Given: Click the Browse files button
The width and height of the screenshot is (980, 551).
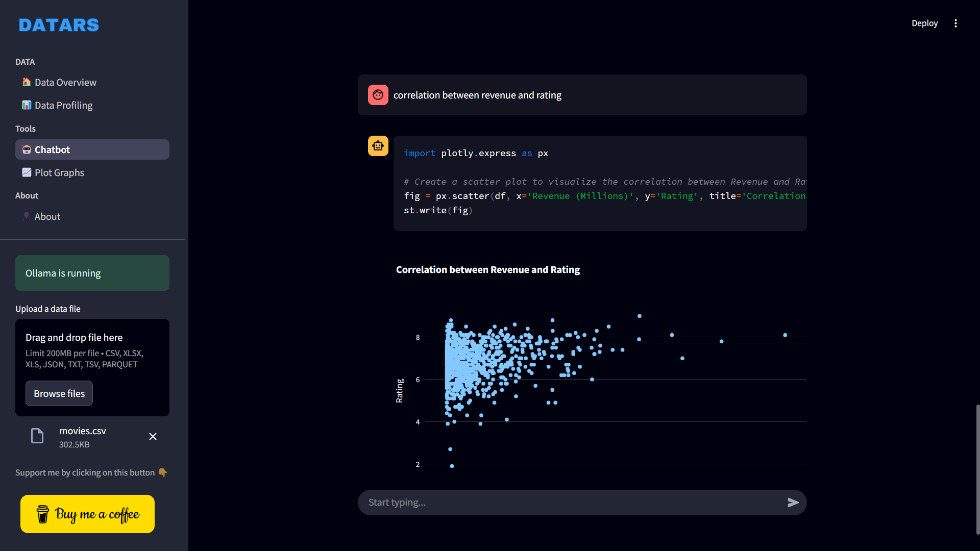Looking at the screenshot, I should [x=59, y=394].
